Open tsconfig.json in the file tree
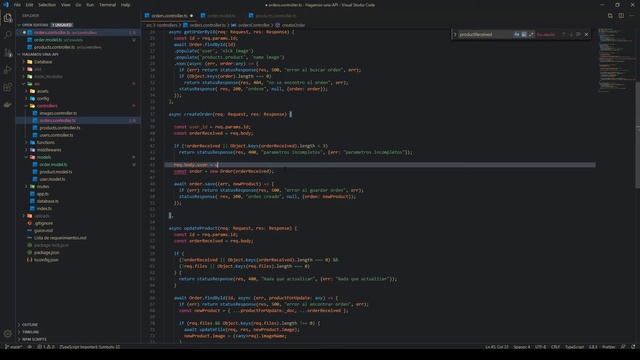640x360 pixels. pos(46,260)
